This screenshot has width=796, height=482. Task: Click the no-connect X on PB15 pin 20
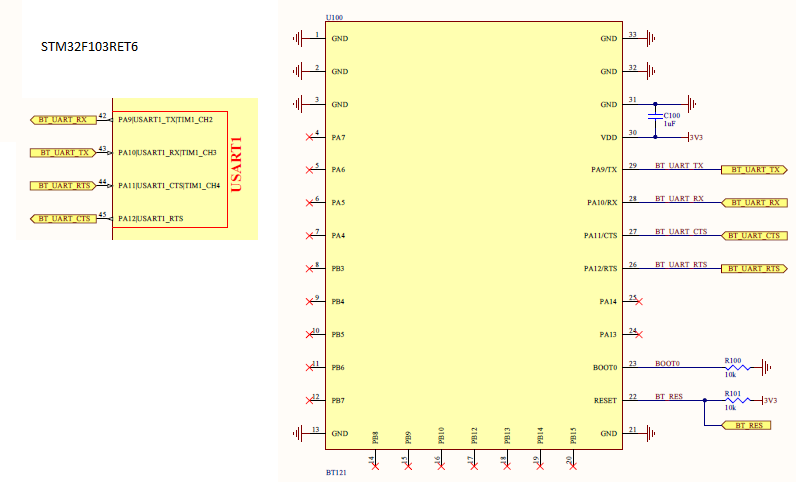(x=573, y=466)
